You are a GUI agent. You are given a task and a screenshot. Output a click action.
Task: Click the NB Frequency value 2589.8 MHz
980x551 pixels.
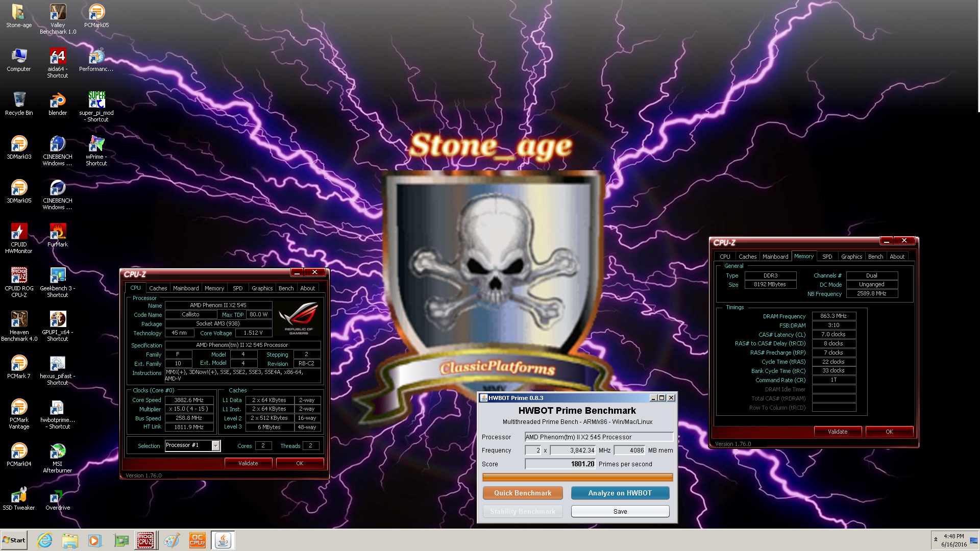(872, 294)
